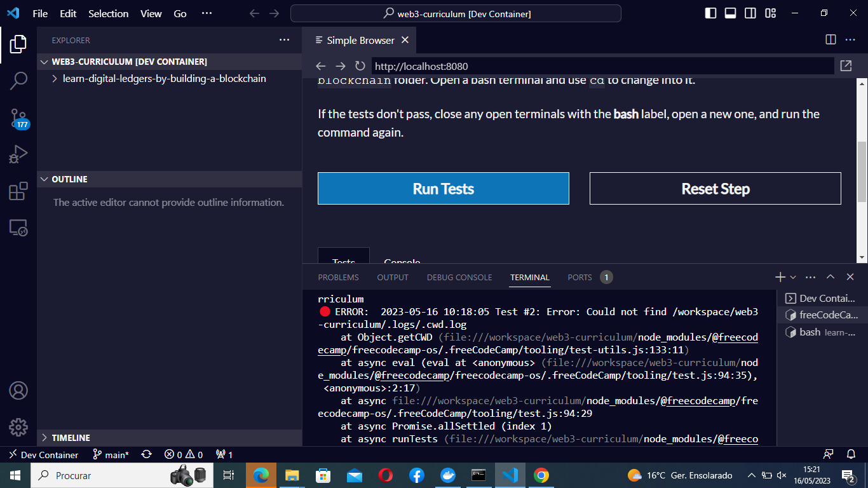The image size is (868, 488).
Task: Click the Manage settings gear icon
Action: point(18,427)
